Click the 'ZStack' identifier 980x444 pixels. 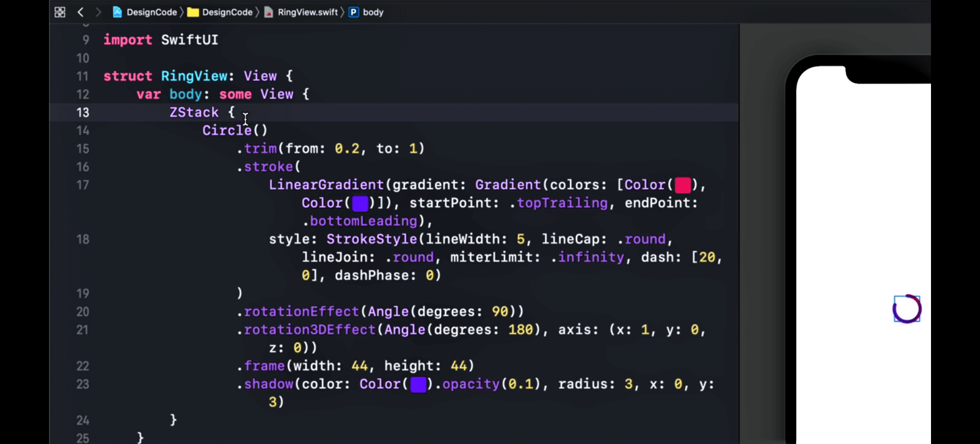point(194,112)
